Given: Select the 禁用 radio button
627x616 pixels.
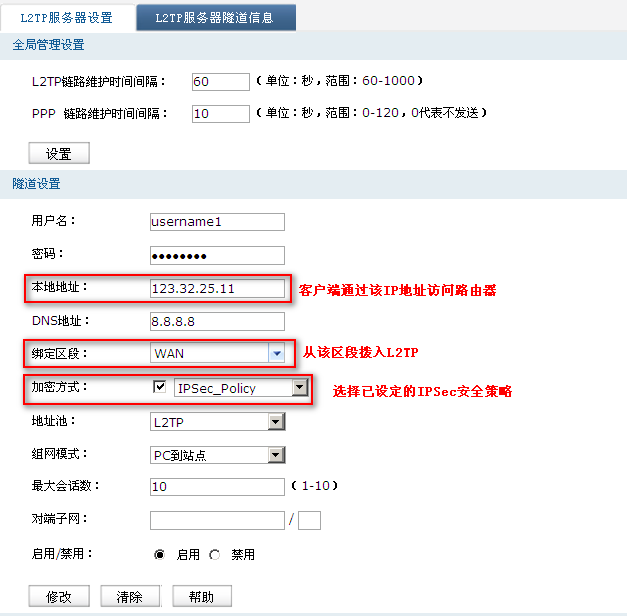Looking at the screenshot, I should click(215, 555).
